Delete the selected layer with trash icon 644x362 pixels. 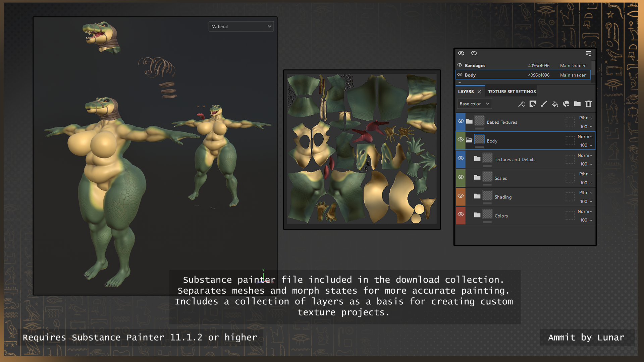point(588,104)
